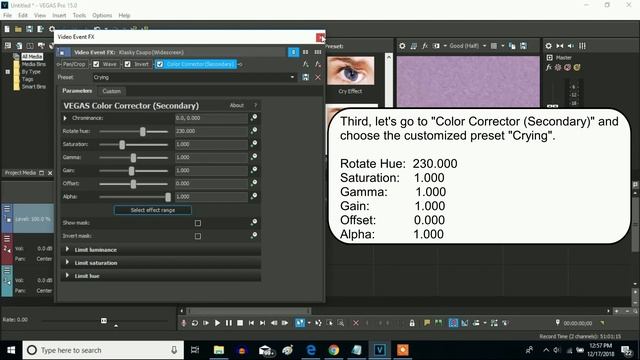The width and height of the screenshot is (640, 360).
Task: Click the Open folder icon in main toolbar
Action: [x=18, y=29]
